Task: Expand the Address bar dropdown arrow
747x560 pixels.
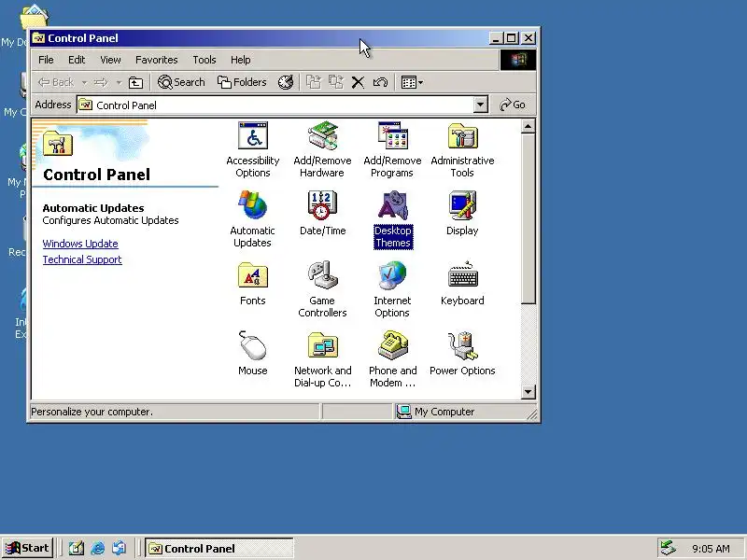Action: 481,105
